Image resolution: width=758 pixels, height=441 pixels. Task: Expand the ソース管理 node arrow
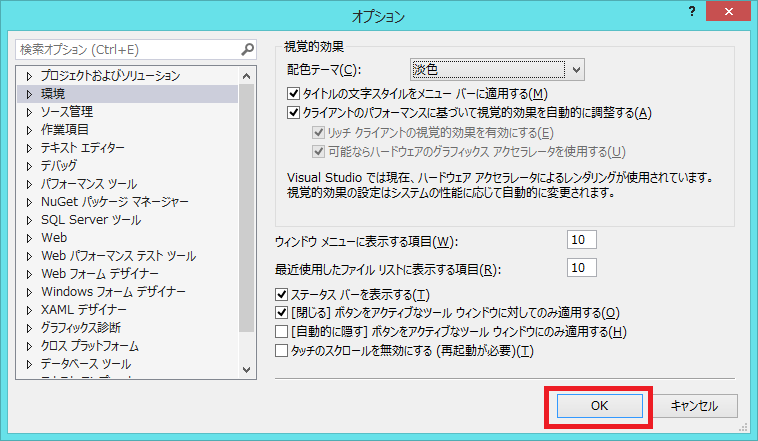29,112
